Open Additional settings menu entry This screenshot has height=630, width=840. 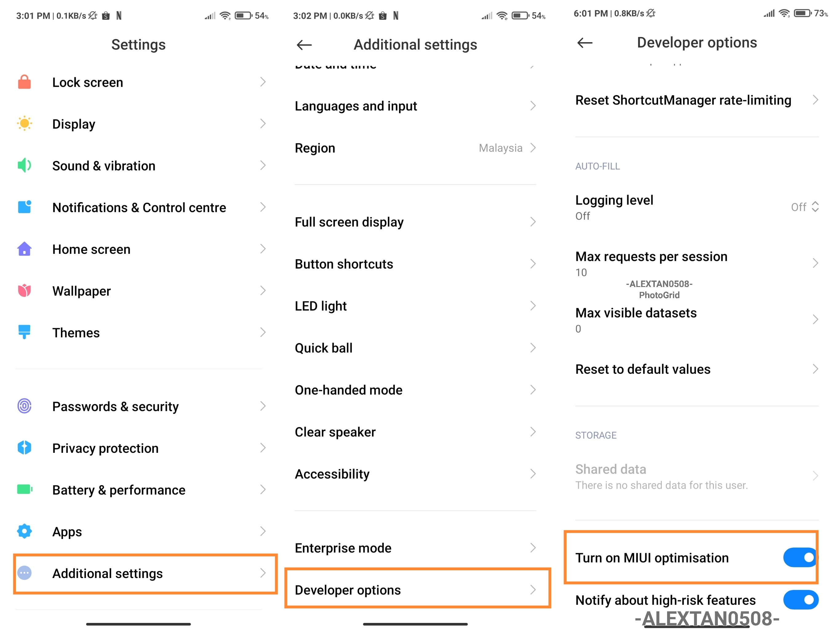146,573
